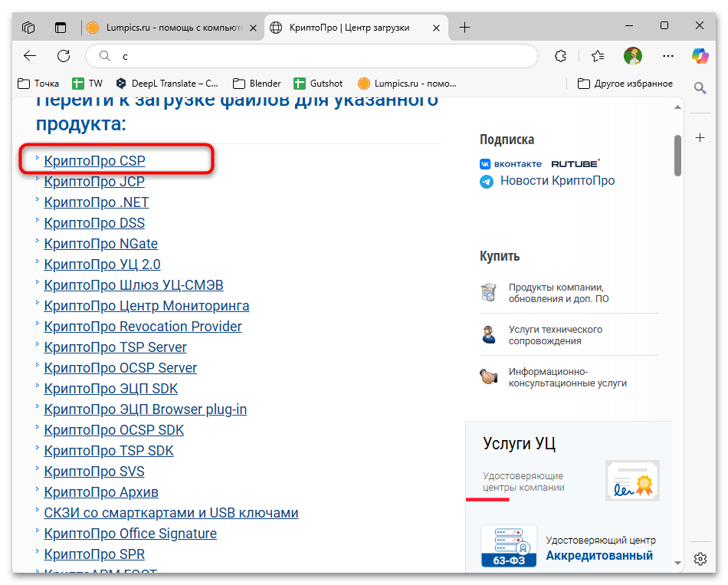Screen dimensions: 728x585
Task: Click the handshake icon under Купить
Action: click(488, 376)
